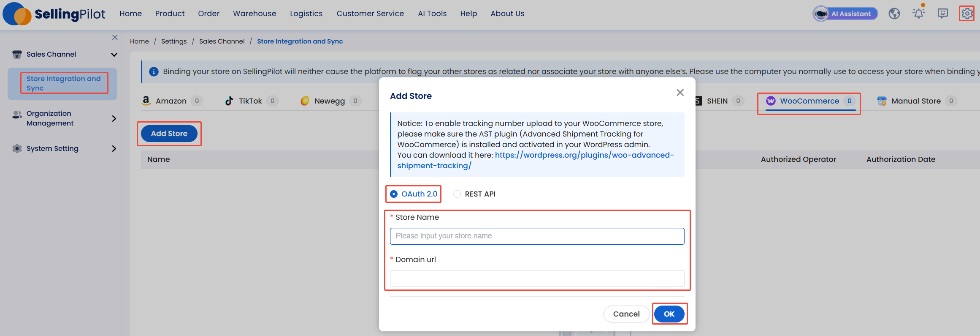The height and width of the screenshot is (336, 980).
Task: Switch to the Amazon tab
Action: tap(172, 101)
